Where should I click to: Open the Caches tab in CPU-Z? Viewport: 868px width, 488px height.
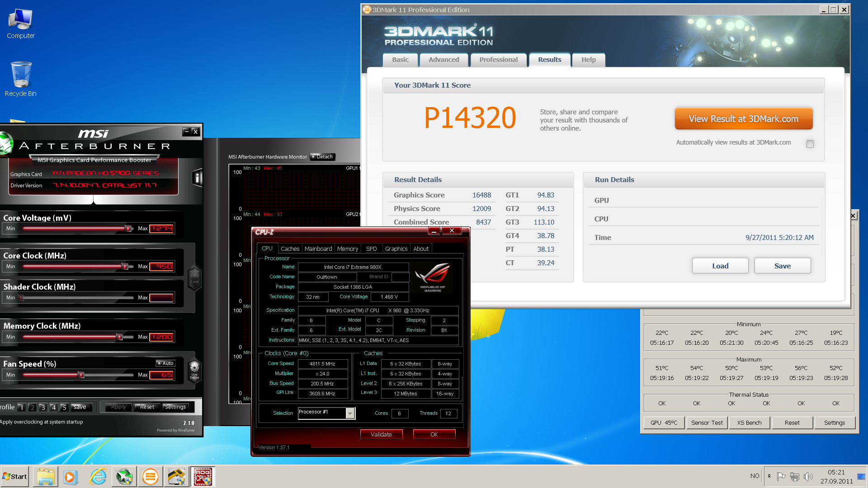(x=290, y=249)
